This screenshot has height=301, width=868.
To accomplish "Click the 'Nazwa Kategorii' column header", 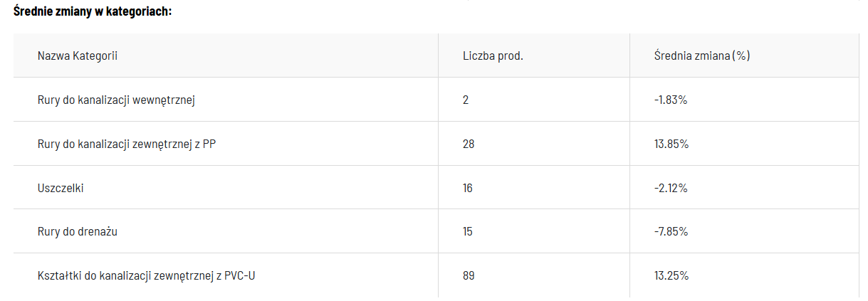I will (x=77, y=56).
